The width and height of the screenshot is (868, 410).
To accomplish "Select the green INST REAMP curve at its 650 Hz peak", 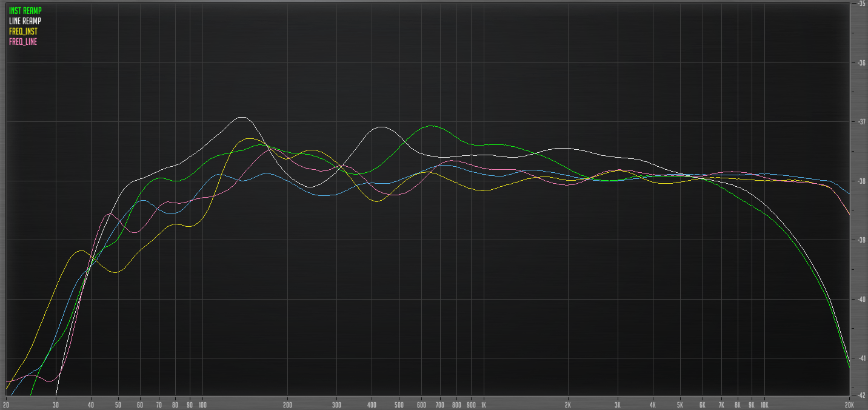I will 431,126.
